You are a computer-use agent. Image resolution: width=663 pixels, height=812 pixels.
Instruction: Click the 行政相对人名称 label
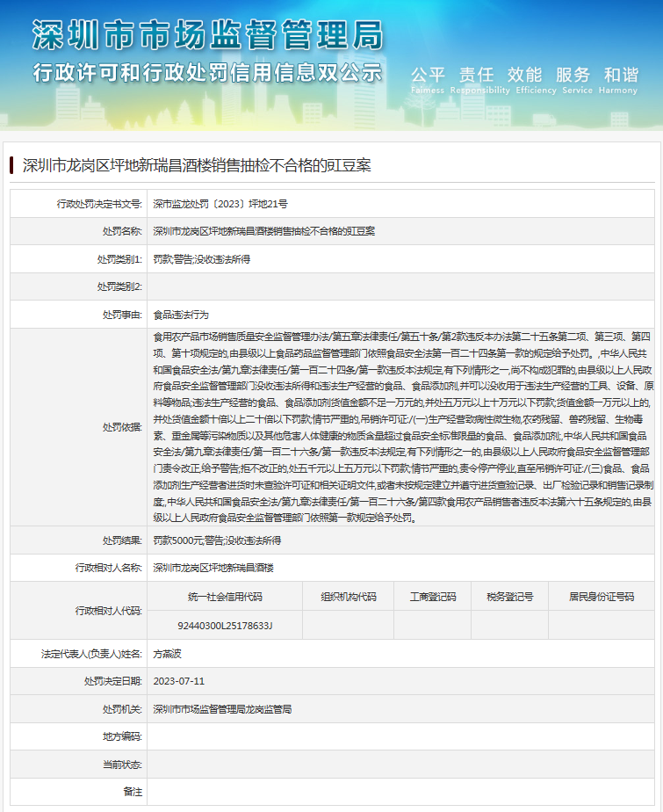109,568
